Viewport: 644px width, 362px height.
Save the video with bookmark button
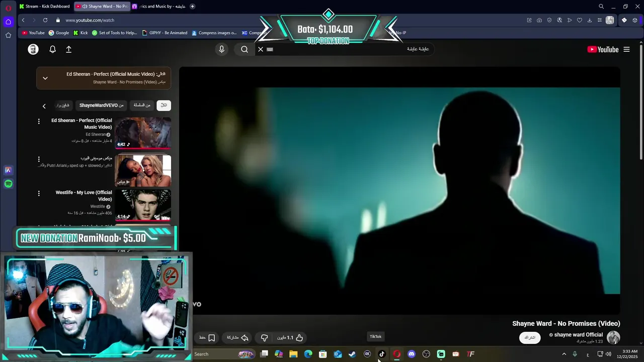[207, 338]
